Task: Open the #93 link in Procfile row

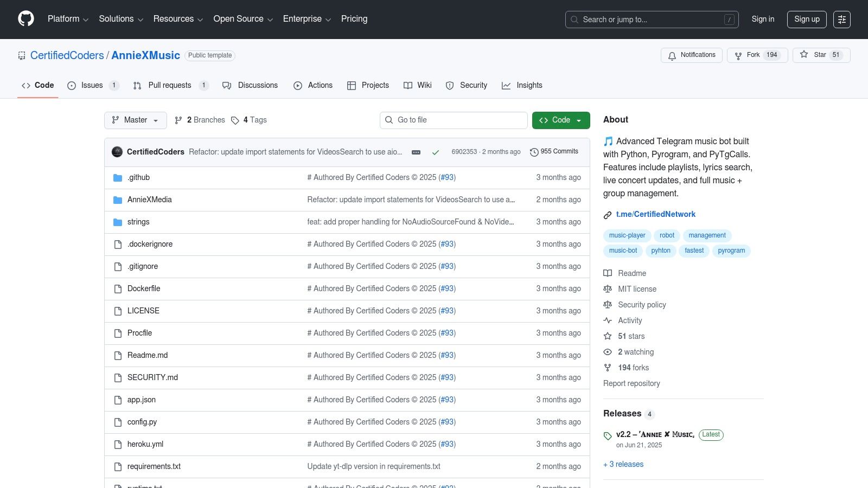Action: point(447,333)
